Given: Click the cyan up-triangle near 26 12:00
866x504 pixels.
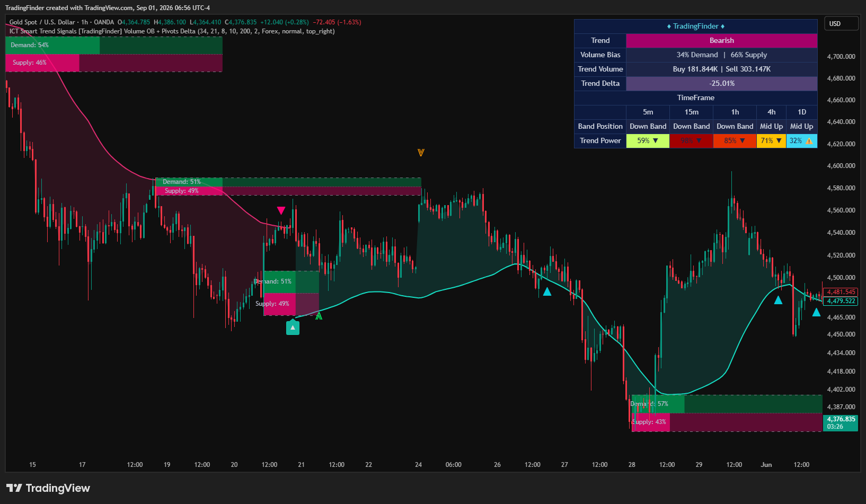Looking at the screenshot, I should pyautogui.click(x=547, y=291).
